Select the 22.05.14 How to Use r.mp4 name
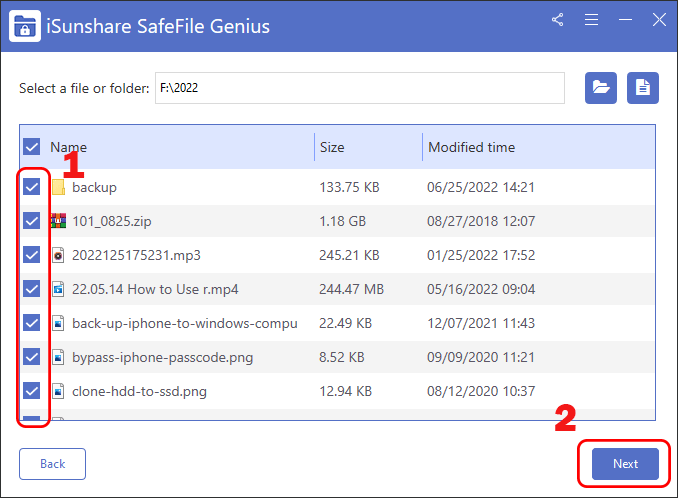This screenshot has height=498, width=678. click(155, 289)
